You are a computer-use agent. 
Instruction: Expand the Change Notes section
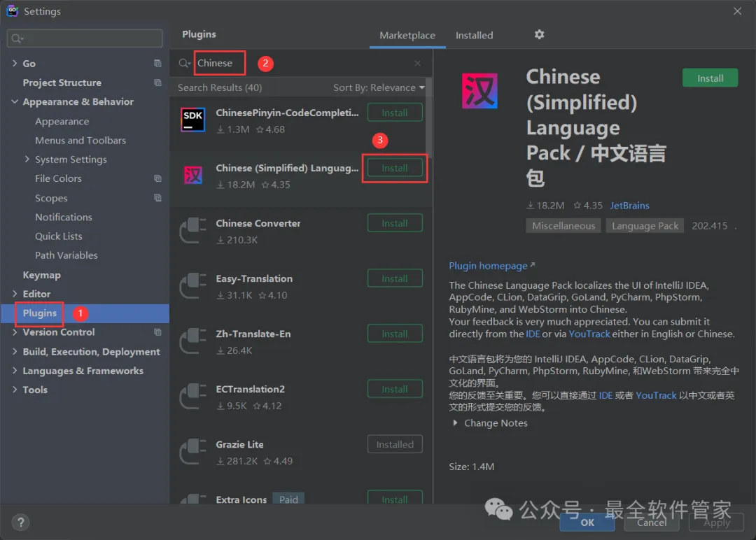[x=455, y=423]
